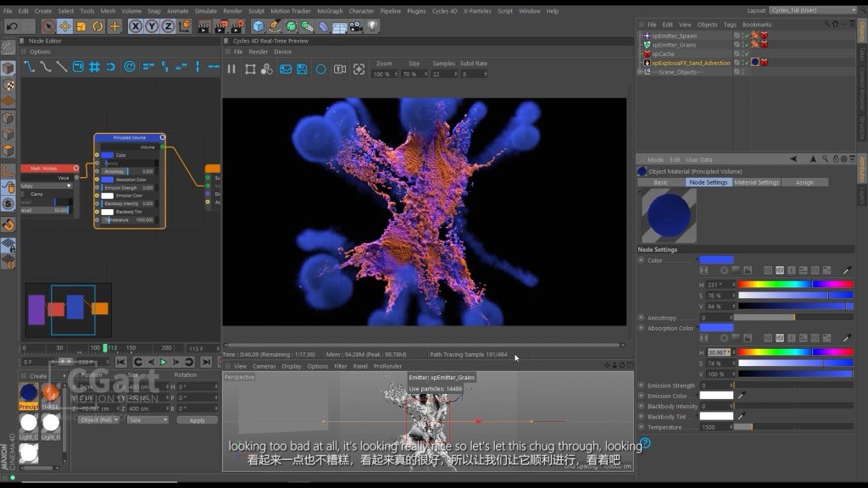Viewport: 868px width, 488px height.
Task: Toggle X axis lock
Action: click(x=135, y=26)
